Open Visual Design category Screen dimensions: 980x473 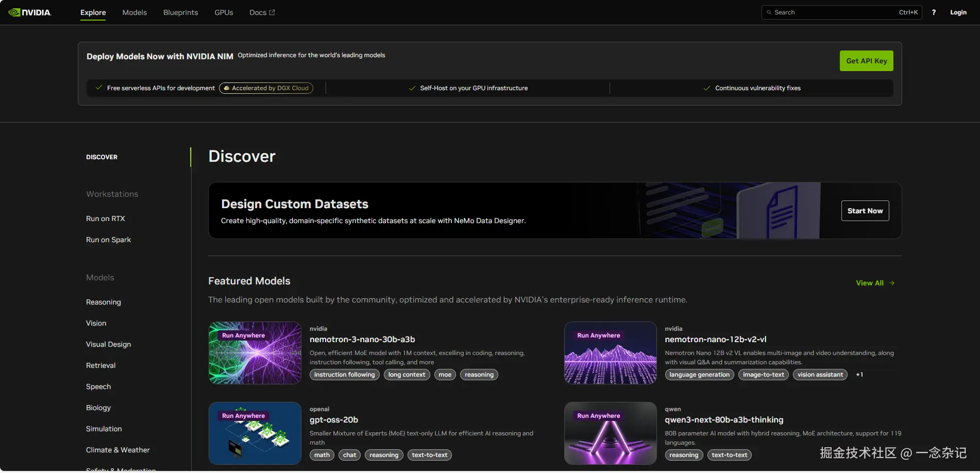coord(109,344)
